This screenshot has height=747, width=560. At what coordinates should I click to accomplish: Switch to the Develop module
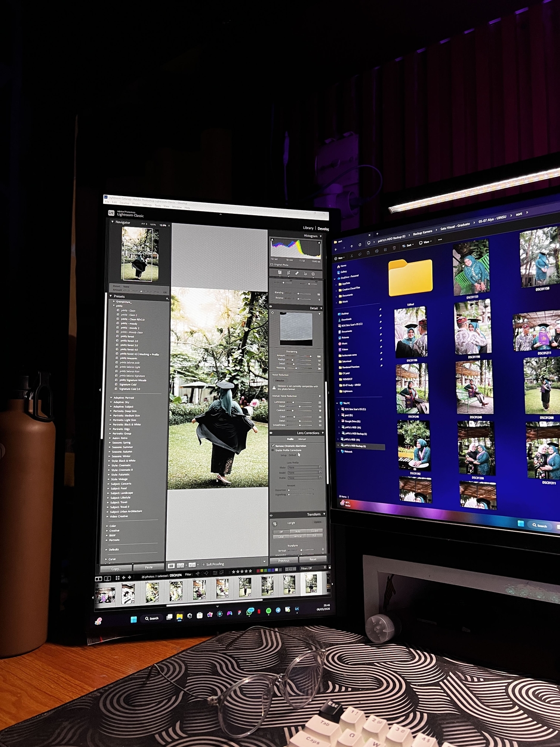click(324, 229)
